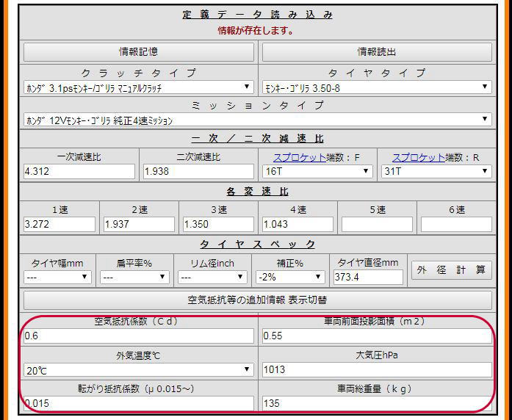Click the 1速 gear ratio field
The image size is (512, 420).
click(60, 224)
